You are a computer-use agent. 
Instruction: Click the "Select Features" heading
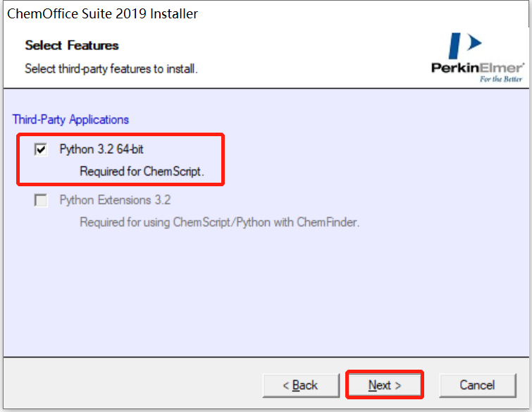click(72, 46)
